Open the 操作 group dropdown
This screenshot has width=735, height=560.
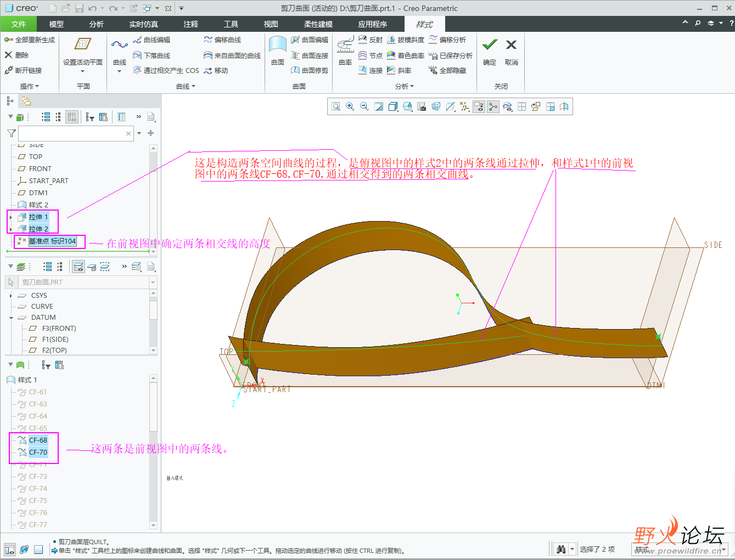point(30,86)
